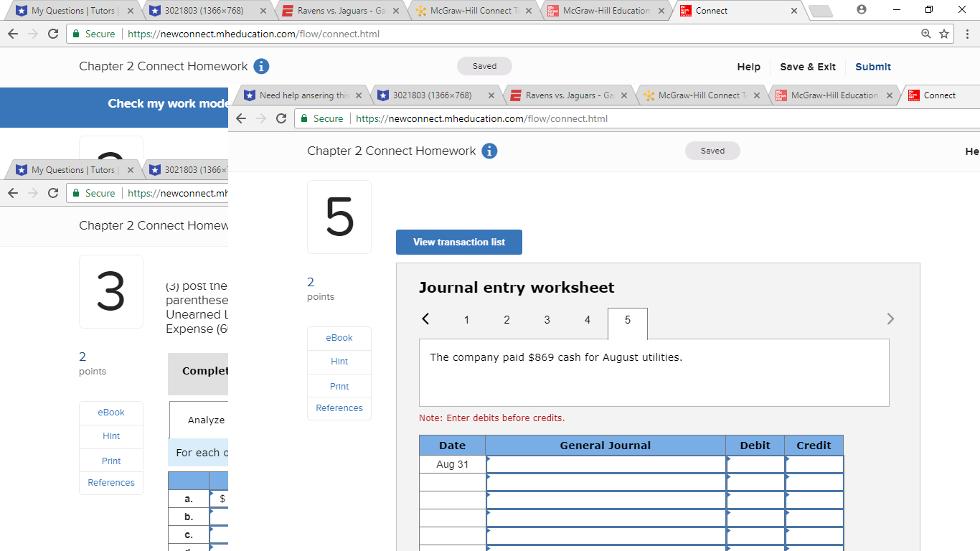Click the dollar input cell in row a.
This screenshot has height=551, width=980.
(220, 498)
